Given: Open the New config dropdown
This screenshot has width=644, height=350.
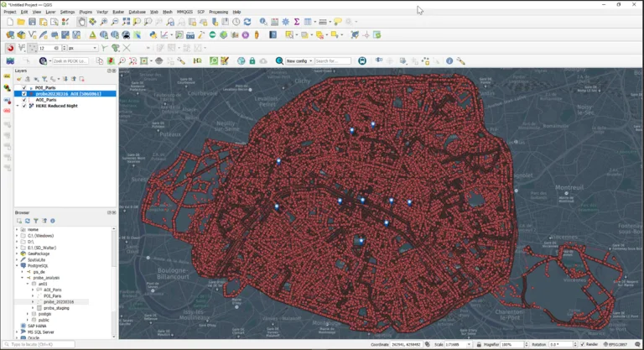Looking at the screenshot, I should [299, 61].
